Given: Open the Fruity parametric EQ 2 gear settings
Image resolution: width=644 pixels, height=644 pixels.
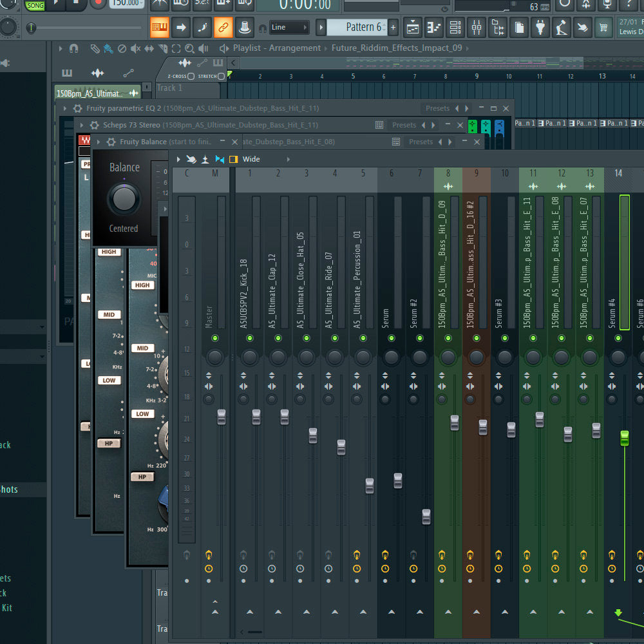Looking at the screenshot, I should click(78, 109).
